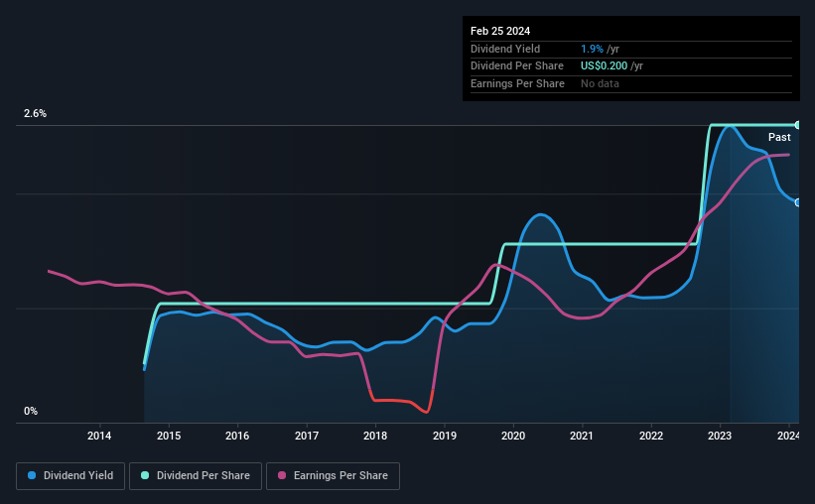The height and width of the screenshot is (504, 815).
Task: Click the Feb 25 2024 tooltip date
Action: click(x=500, y=31)
